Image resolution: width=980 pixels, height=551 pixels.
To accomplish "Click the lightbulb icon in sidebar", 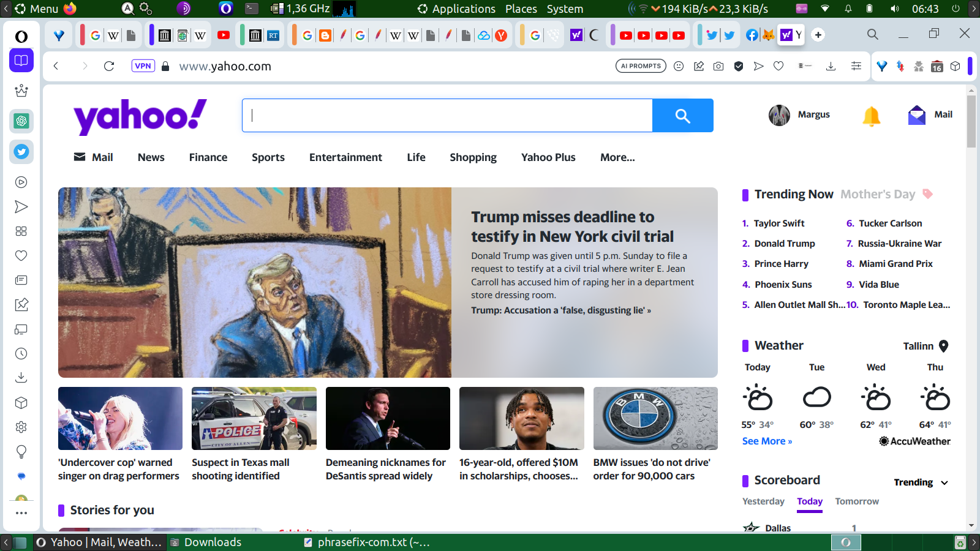I will coord(21,452).
